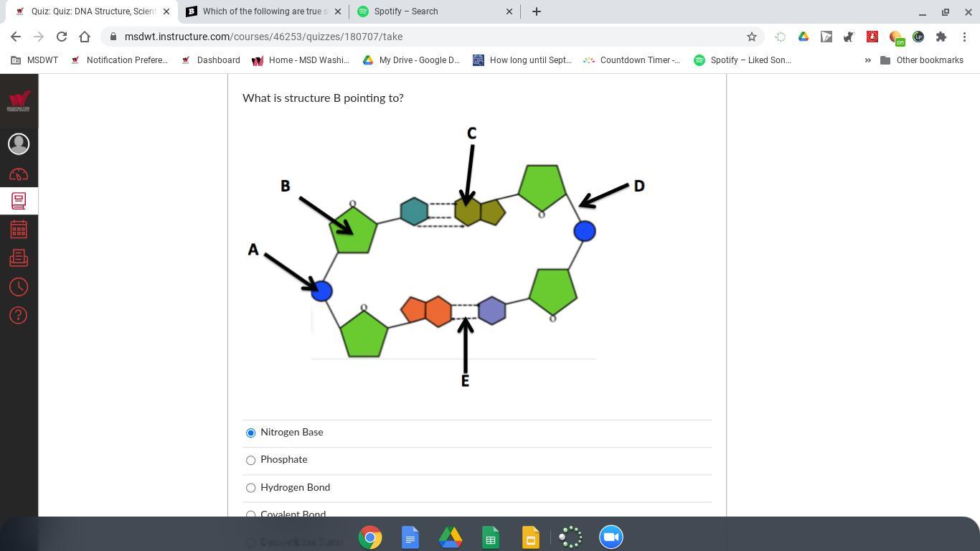Open the Countdown Timer bookmark
980x551 pixels.
[632, 60]
